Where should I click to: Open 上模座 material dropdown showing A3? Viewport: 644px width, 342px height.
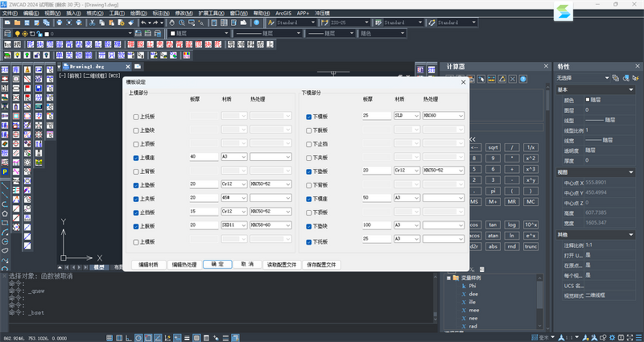[234, 157]
